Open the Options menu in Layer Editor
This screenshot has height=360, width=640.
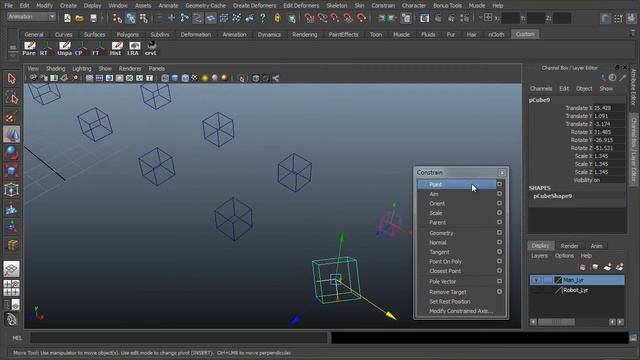pyautogui.click(x=564, y=256)
